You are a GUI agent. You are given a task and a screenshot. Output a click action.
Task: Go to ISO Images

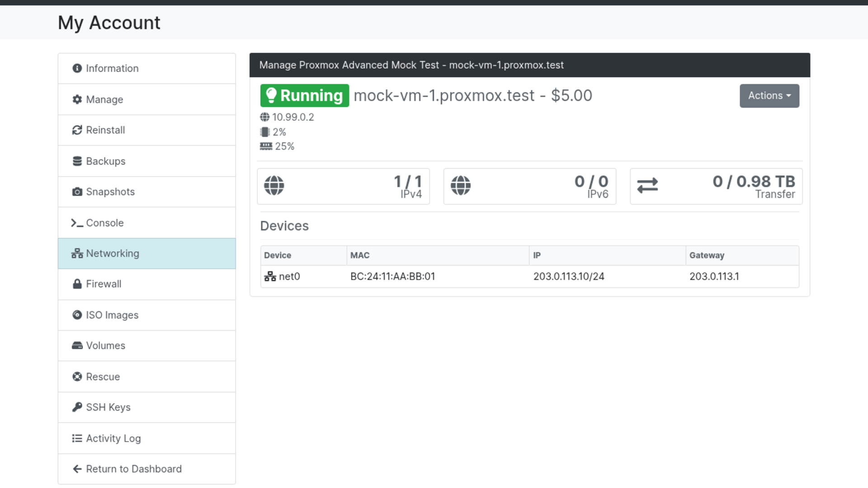146,315
